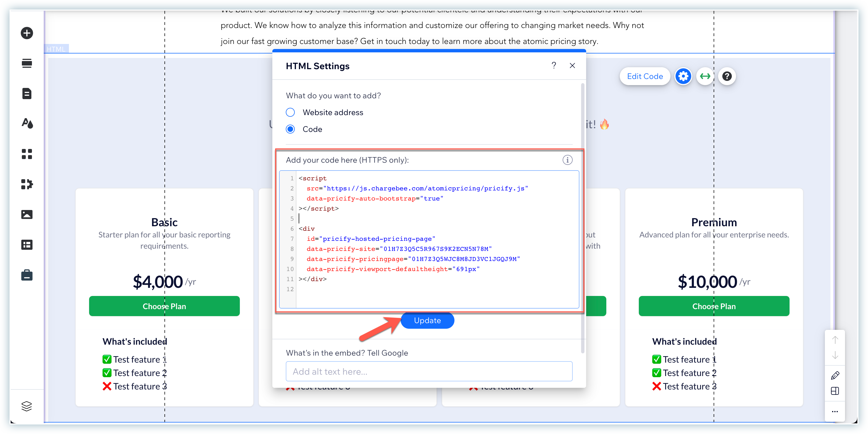
Task: Open the Add Section panel icon
Action: click(27, 63)
